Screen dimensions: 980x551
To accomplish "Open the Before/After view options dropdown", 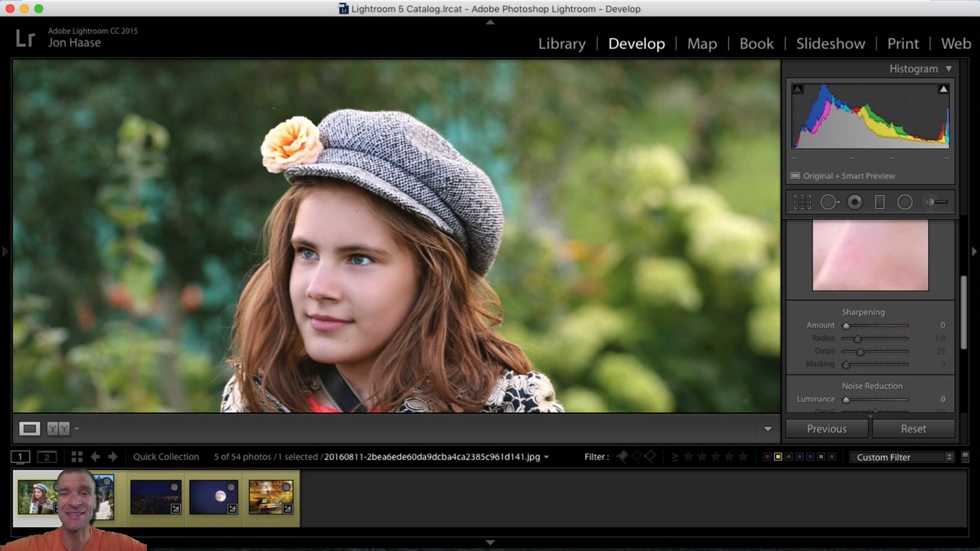I will pyautogui.click(x=77, y=429).
